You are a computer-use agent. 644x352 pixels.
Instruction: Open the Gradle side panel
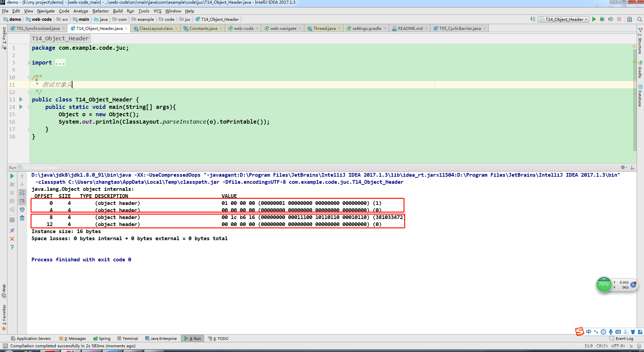tap(640, 70)
